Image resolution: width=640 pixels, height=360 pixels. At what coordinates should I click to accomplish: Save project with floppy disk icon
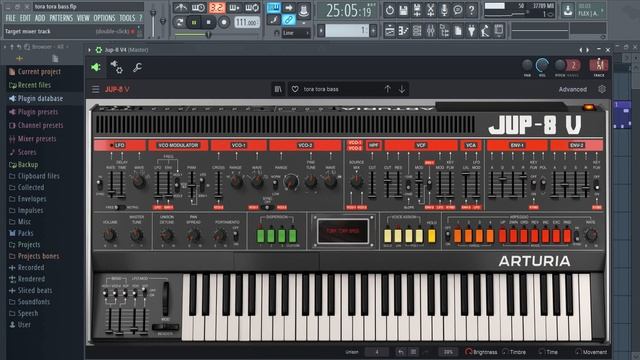tap(403, 10)
